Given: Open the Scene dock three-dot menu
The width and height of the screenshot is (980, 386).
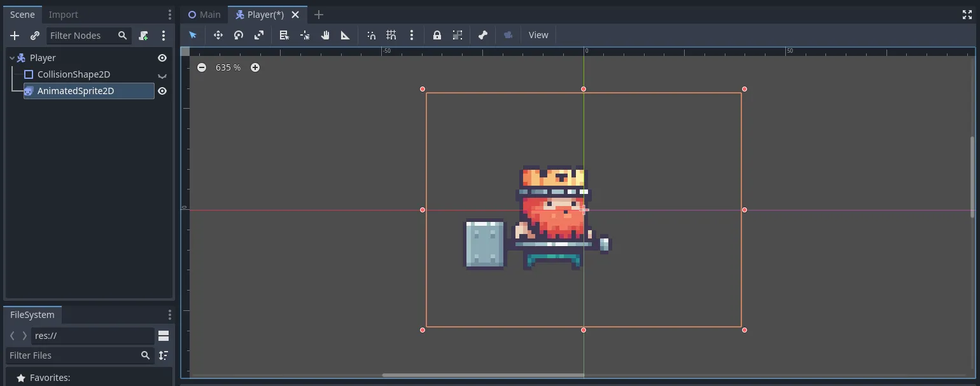Looking at the screenshot, I should (x=169, y=15).
